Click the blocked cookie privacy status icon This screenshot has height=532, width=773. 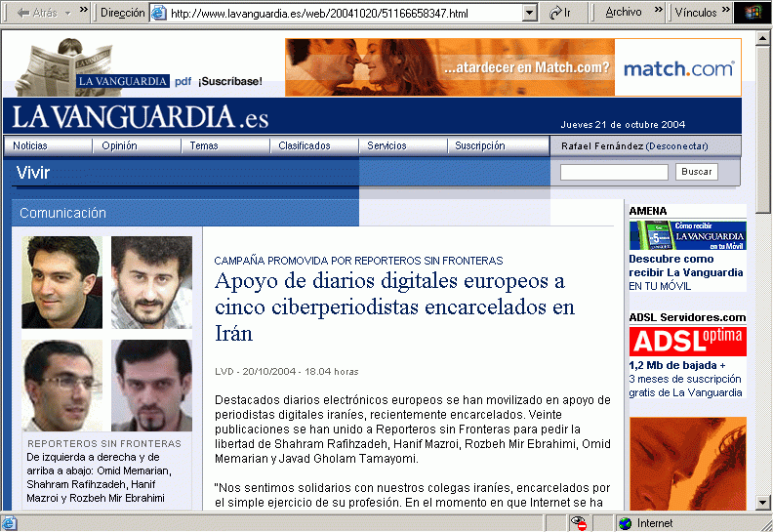click(580, 523)
